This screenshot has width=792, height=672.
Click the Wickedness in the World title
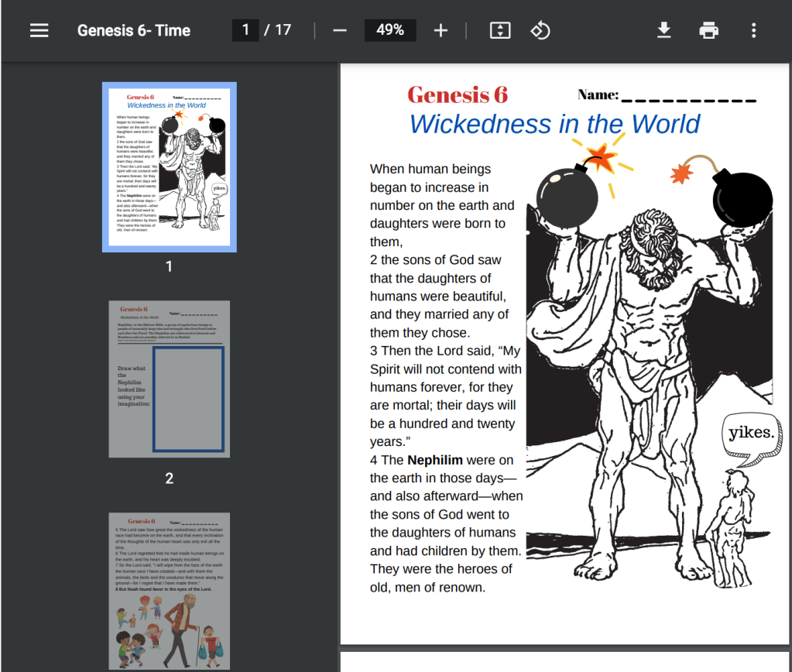point(554,124)
